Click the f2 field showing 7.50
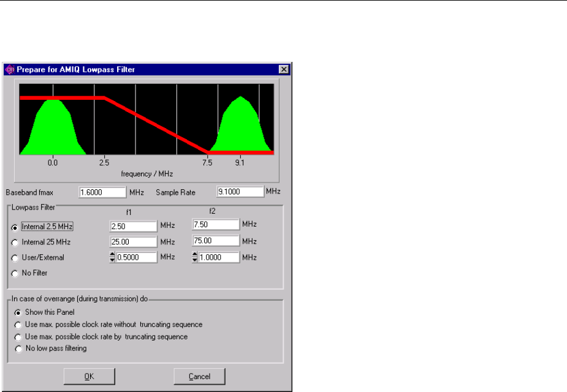 [x=216, y=224]
